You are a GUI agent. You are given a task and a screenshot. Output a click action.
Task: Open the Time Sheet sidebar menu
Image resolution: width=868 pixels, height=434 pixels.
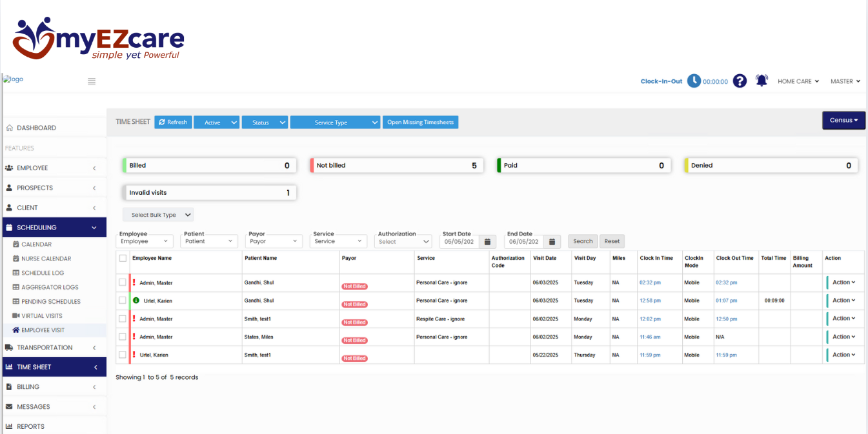click(54, 367)
